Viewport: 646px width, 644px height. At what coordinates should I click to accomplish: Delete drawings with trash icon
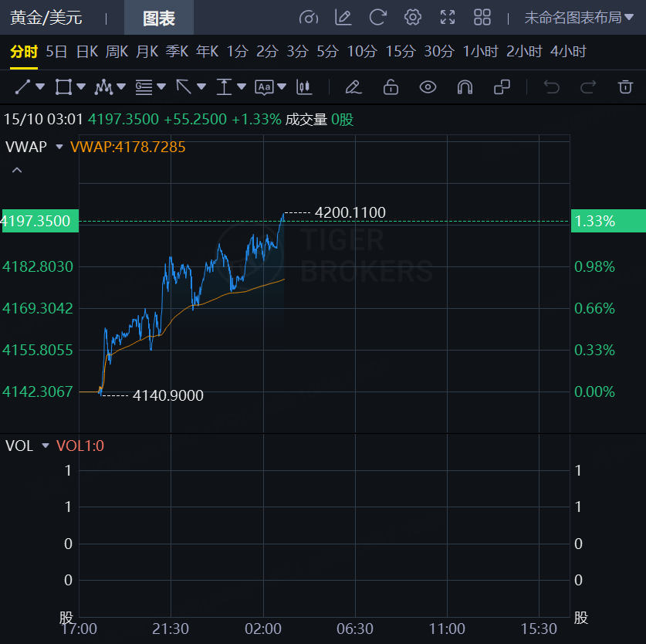[625, 86]
